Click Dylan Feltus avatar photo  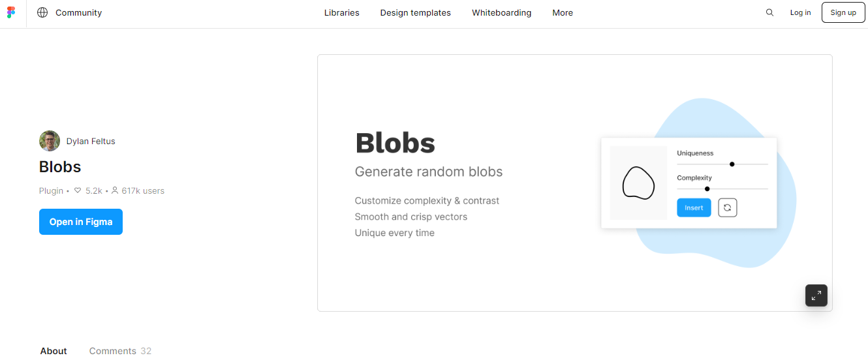tap(50, 141)
